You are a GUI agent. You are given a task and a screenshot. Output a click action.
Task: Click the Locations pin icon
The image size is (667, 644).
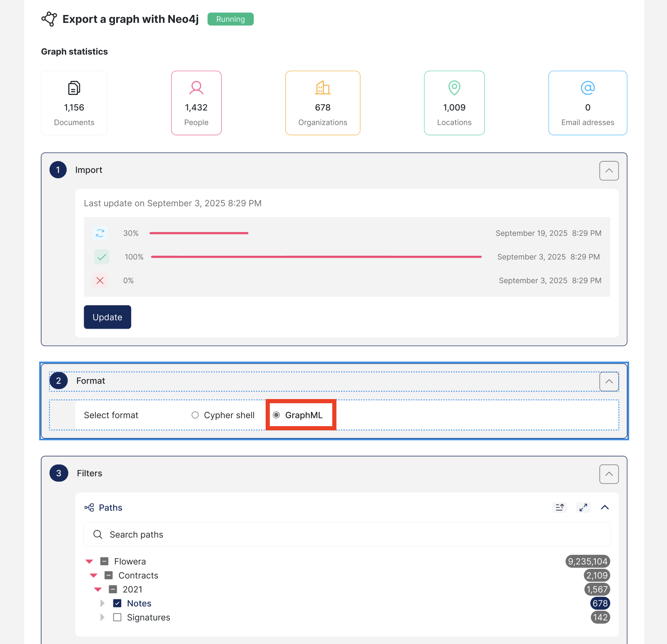coord(454,88)
